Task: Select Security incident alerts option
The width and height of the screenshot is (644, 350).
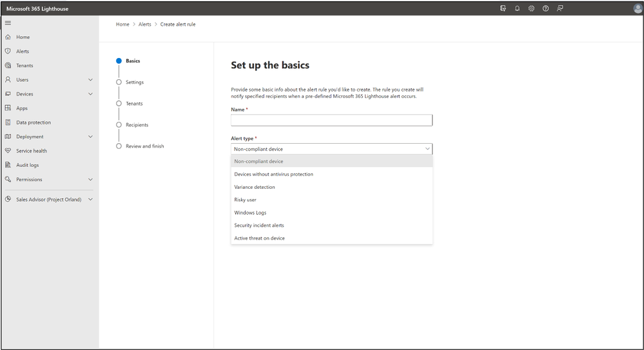Action: click(x=331, y=225)
